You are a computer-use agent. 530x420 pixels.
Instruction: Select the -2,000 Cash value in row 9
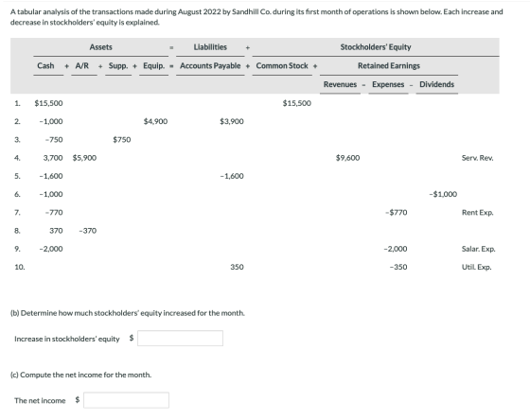51,249
